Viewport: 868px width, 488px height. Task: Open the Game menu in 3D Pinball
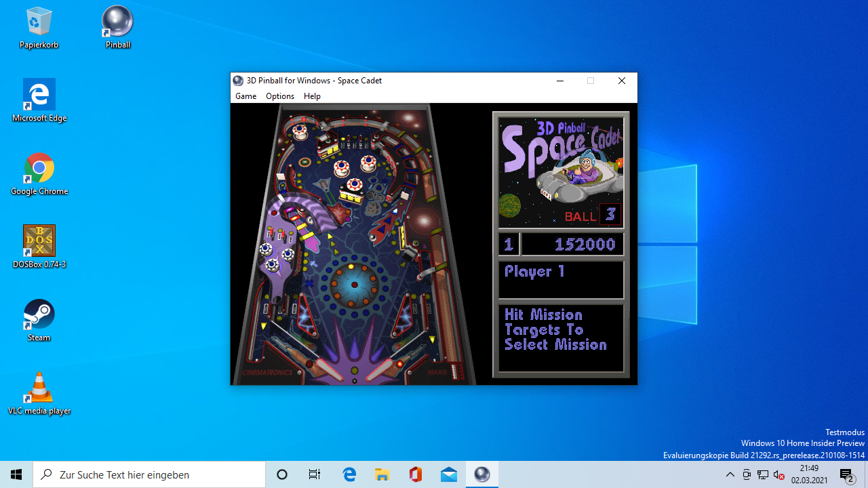coord(245,96)
